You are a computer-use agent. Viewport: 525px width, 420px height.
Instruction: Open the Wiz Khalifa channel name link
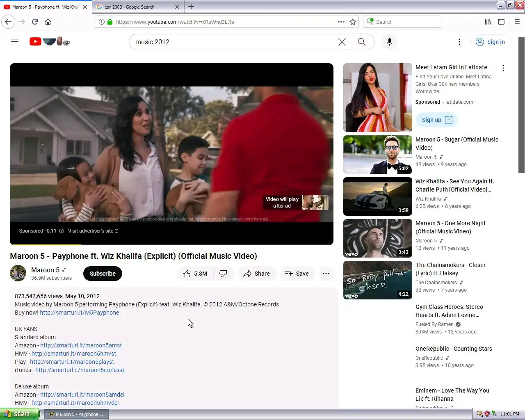(428, 199)
